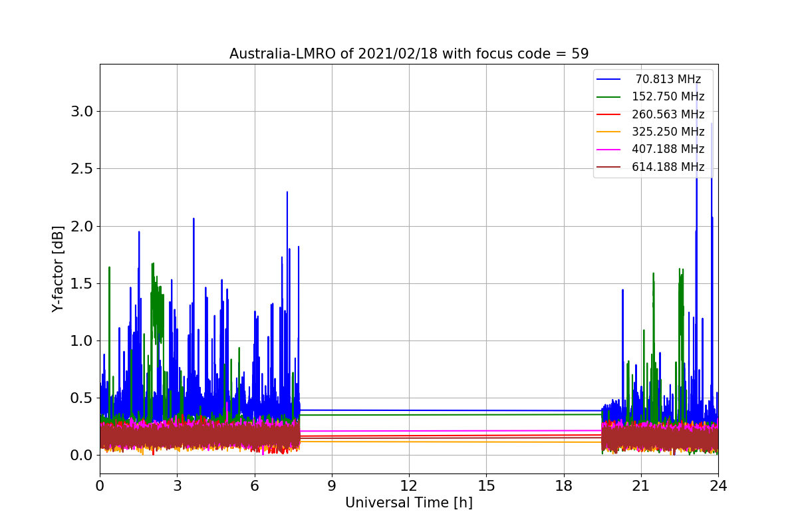798x532 pixels.
Task: Click the red line swatch in legend
Action: (608, 115)
